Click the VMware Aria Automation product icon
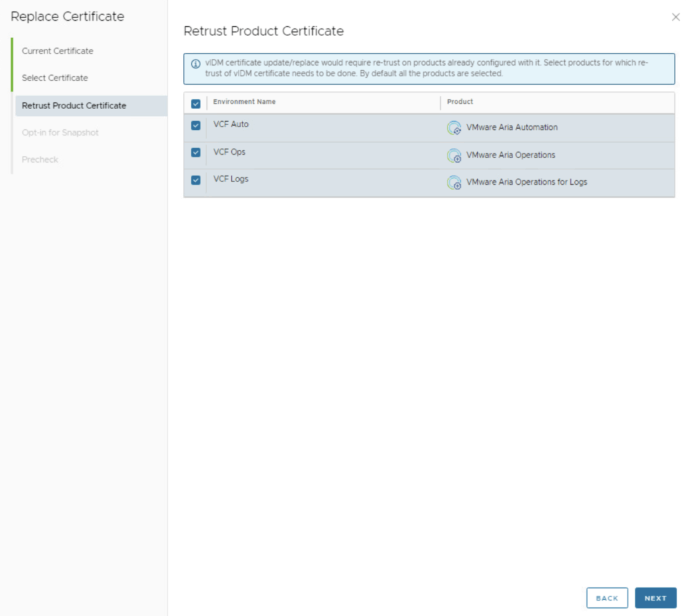 [x=454, y=128]
